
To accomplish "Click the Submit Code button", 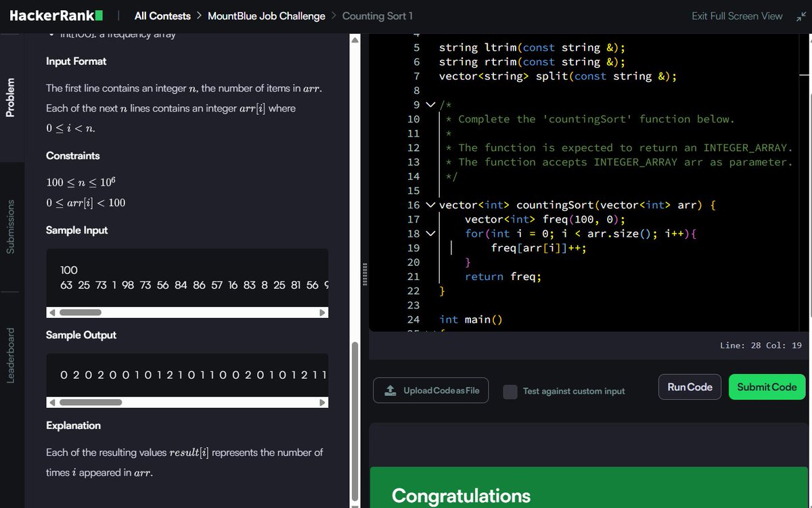I will coord(767,387).
